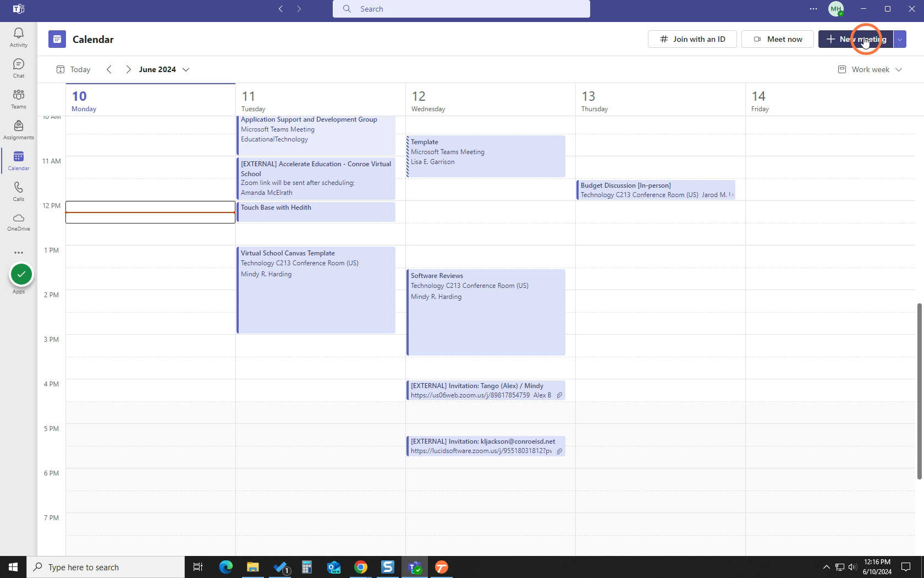This screenshot has height=578, width=924.
Task: Open Accelerate Education - Conroe Virtual School event
Action: [316, 178]
